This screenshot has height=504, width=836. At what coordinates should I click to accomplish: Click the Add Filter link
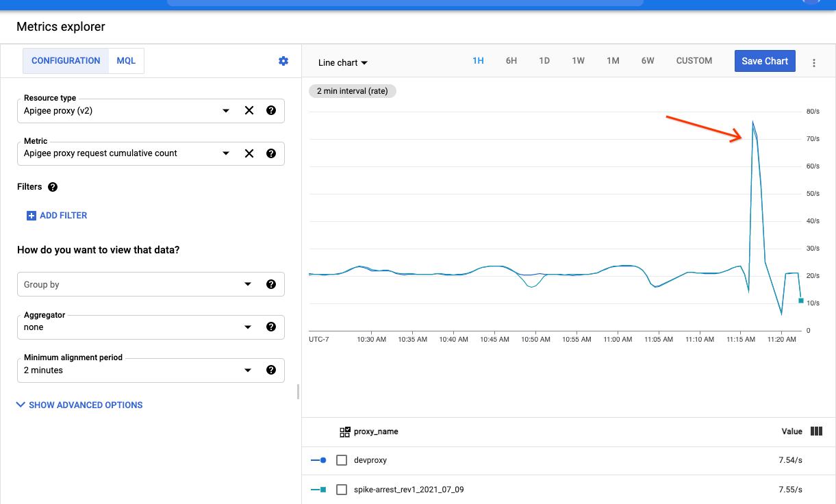coord(57,215)
